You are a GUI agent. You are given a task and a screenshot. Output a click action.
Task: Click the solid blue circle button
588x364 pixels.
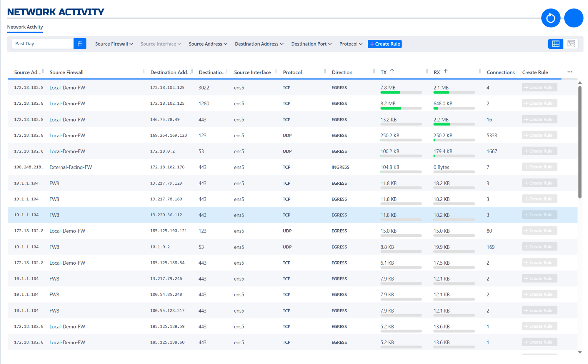pyautogui.click(x=574, y=18)
